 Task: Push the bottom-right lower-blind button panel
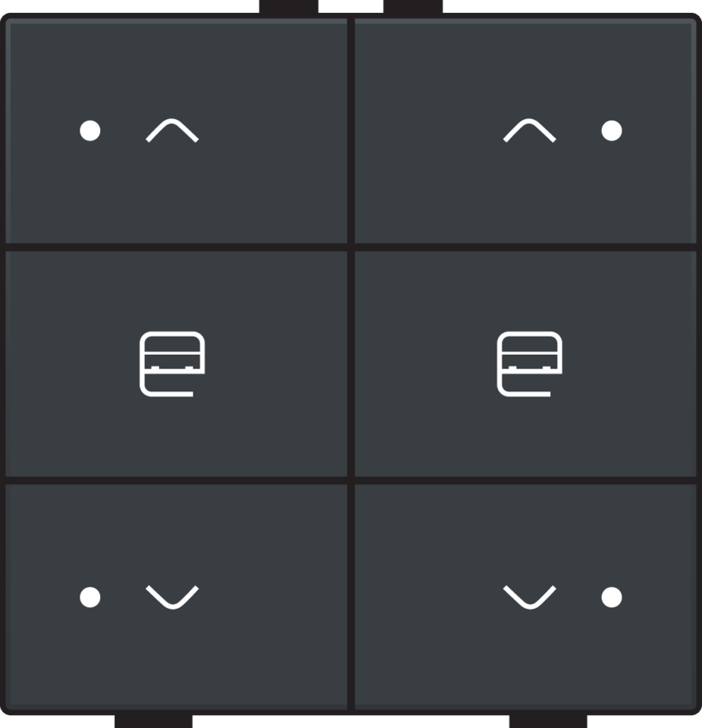[526, 597]
